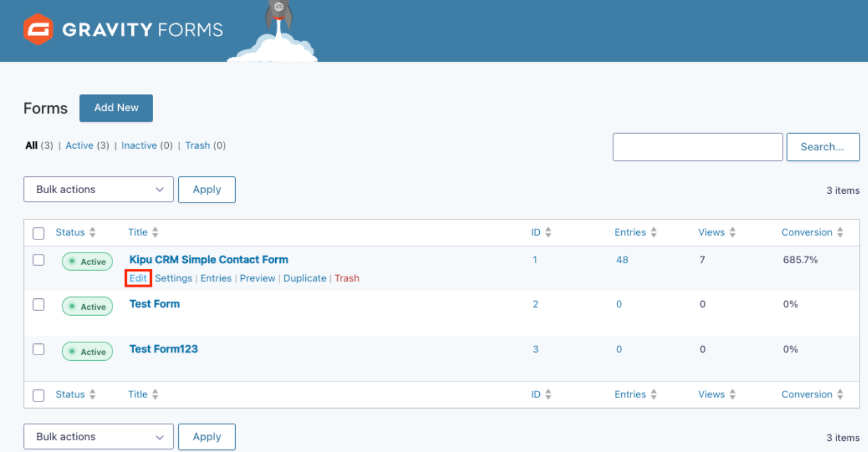Viewport: 868px width, 452px height.
Task: Click the Active status pill for Test Form
Action: click(87, 306)
